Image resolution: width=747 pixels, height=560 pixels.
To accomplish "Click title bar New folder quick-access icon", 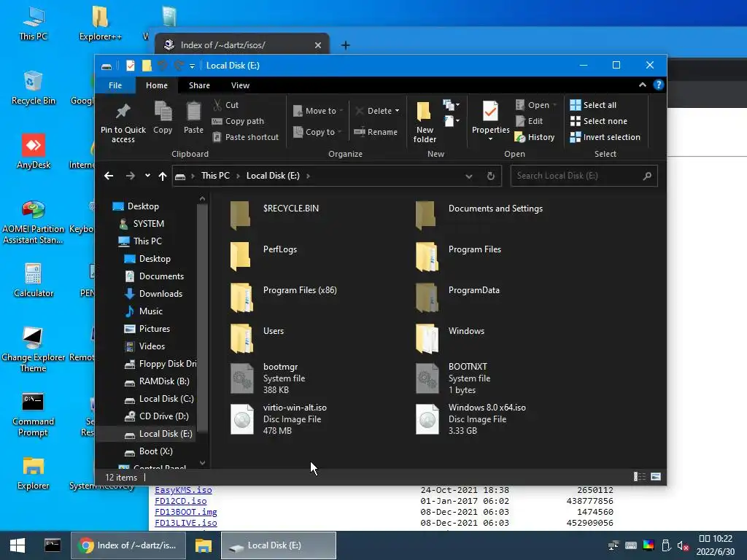I will click(x=147, y=66).
